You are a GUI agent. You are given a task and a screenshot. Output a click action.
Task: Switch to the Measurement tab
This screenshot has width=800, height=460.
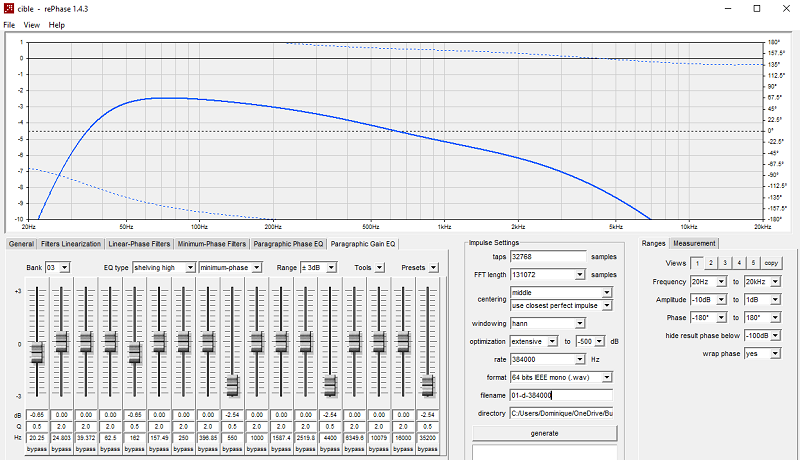[694, 243]
